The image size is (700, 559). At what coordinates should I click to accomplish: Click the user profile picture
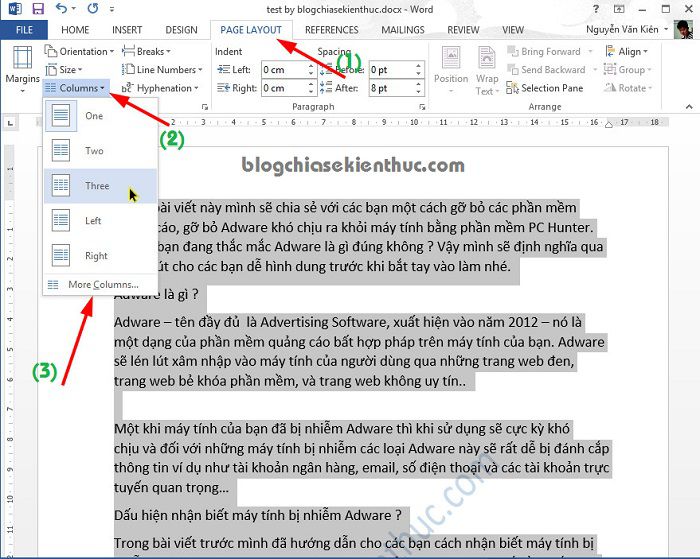click(x=683, y=29)
